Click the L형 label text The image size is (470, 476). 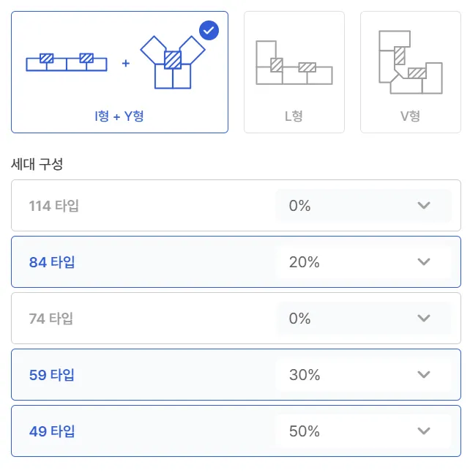[x=294, y=116]
